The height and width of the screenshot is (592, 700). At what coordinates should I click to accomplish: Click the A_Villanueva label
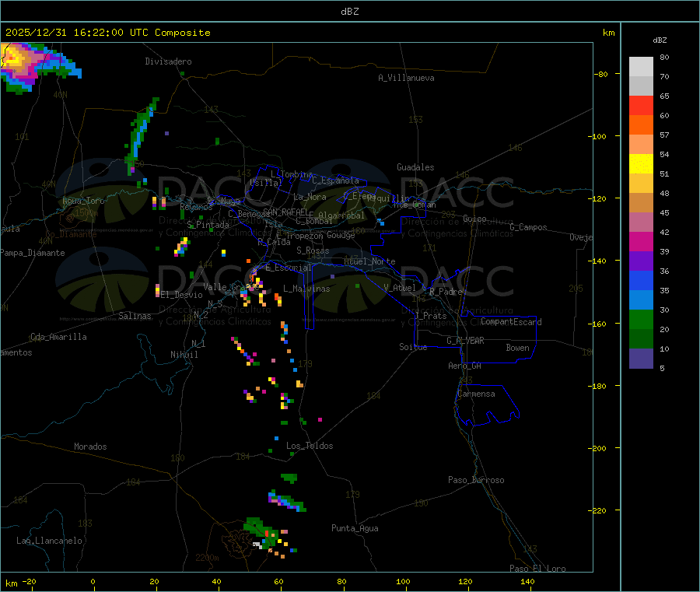406,78
